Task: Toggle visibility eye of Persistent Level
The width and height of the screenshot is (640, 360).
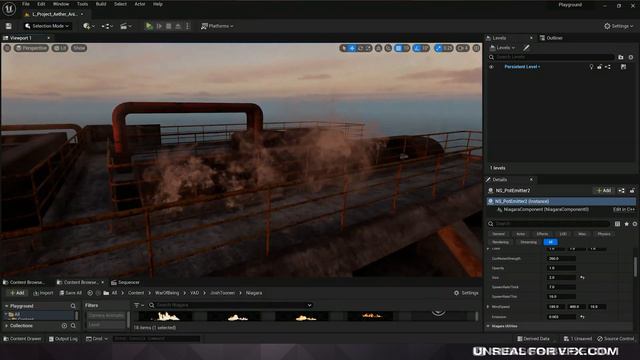Action: pos(491,67)
